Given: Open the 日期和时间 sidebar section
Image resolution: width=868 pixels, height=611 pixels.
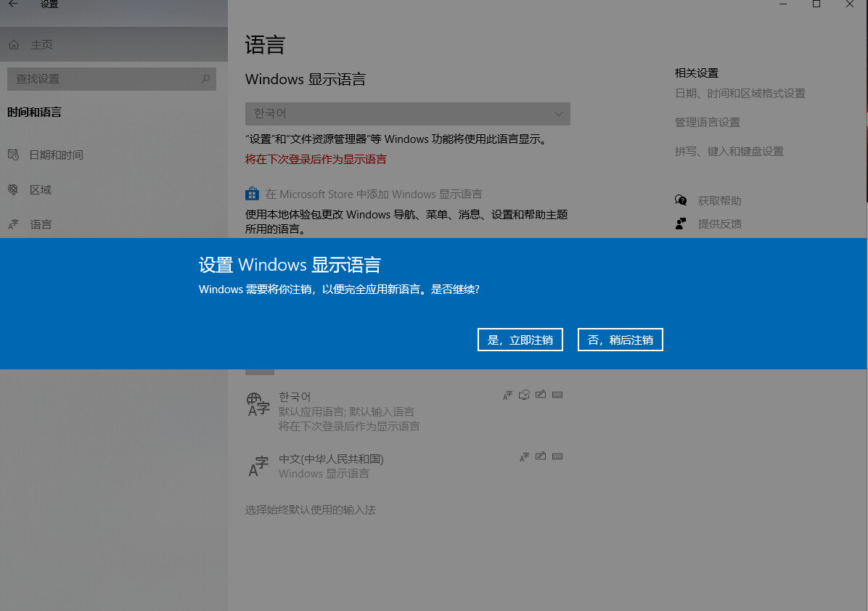Looking at the screenshot, I should 56,155.
